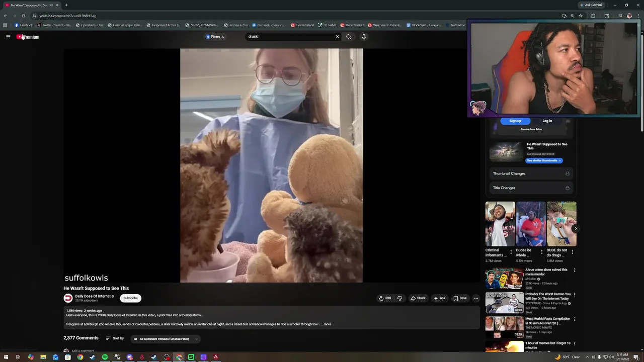Open the Windows Start menu
The height and width of the screenshot is (362, 644).
point(6,357)
